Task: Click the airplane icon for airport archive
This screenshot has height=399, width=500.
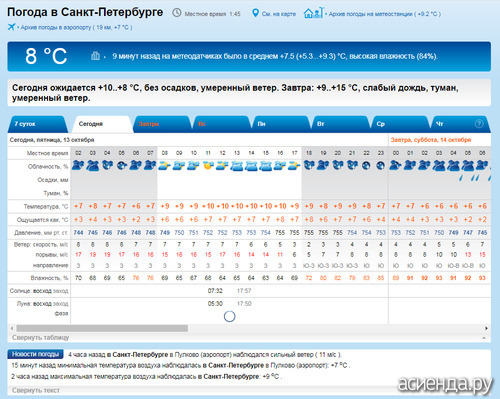Action: (11, 27)
